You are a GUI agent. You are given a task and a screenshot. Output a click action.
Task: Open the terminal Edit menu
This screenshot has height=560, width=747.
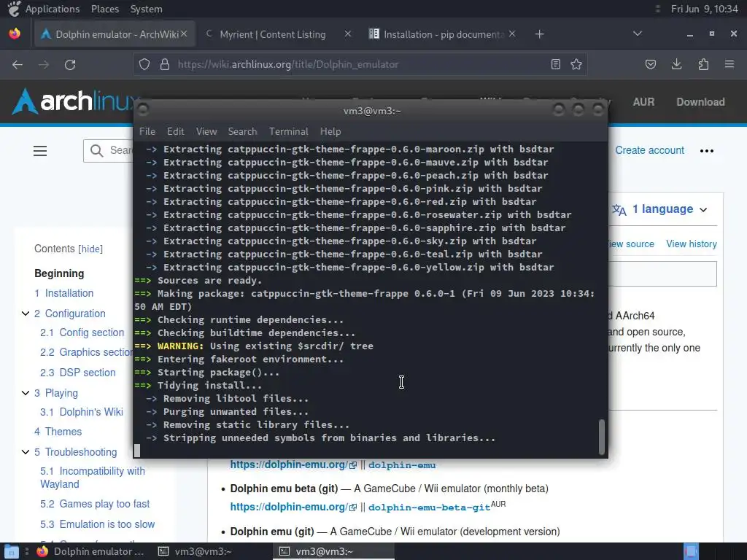(x=175, y=131)
